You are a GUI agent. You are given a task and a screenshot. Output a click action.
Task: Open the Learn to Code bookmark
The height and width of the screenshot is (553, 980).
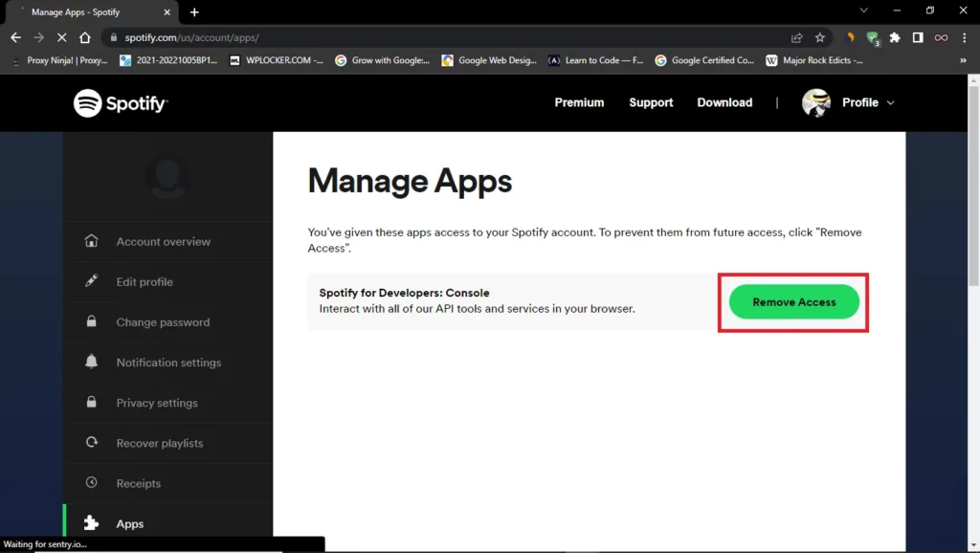[x=596, y=60]
